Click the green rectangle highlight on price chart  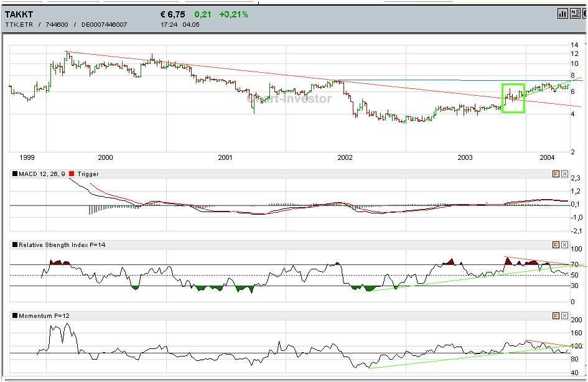point(513,98)
